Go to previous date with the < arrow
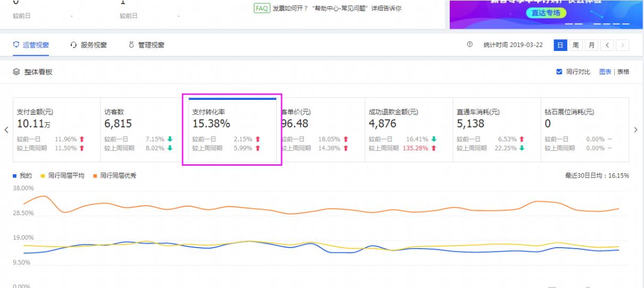Viewport: 644px width, 288px height. (607, 45)
